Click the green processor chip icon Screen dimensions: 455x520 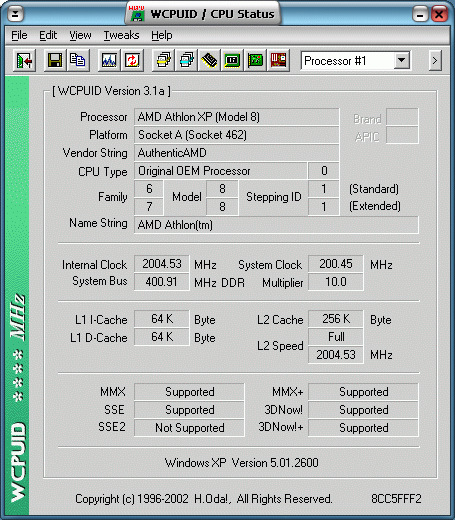pyautogui.click(x=232, y=61)
